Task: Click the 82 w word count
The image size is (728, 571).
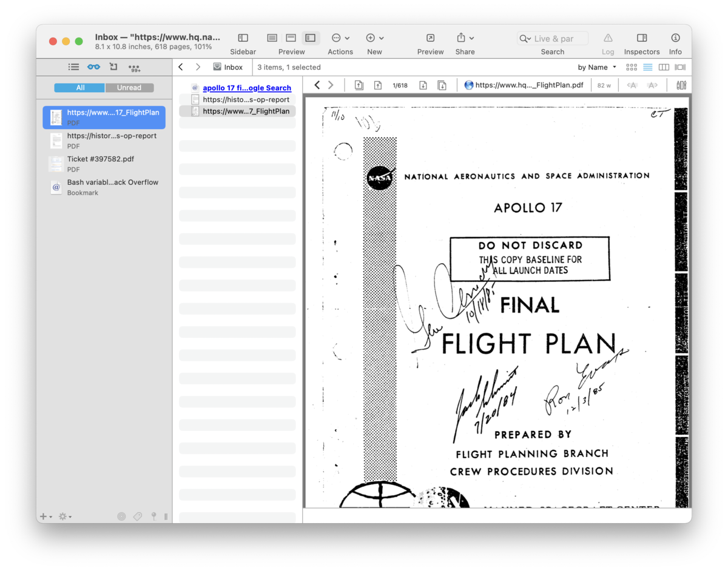Action: pos(604,85)
